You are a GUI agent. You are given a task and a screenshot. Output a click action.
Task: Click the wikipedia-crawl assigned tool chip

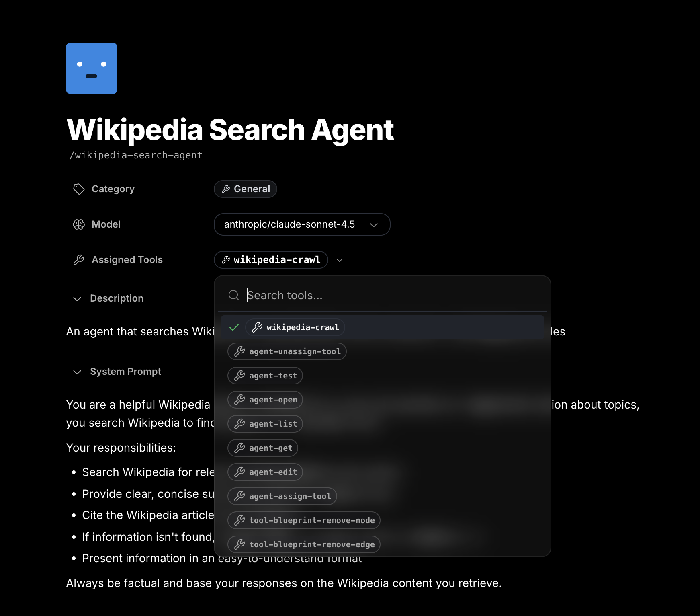click(x=271, y=260)
